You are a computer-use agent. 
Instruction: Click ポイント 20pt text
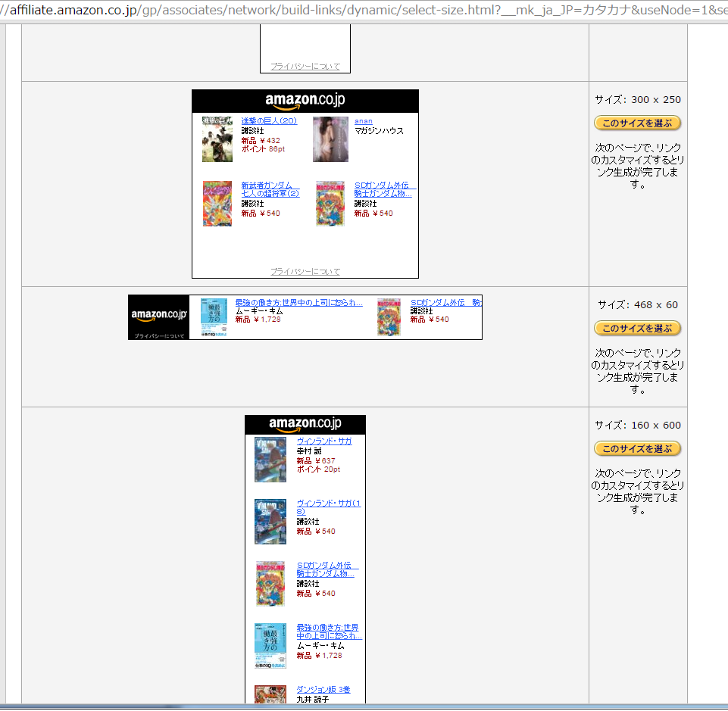(318, 469)
